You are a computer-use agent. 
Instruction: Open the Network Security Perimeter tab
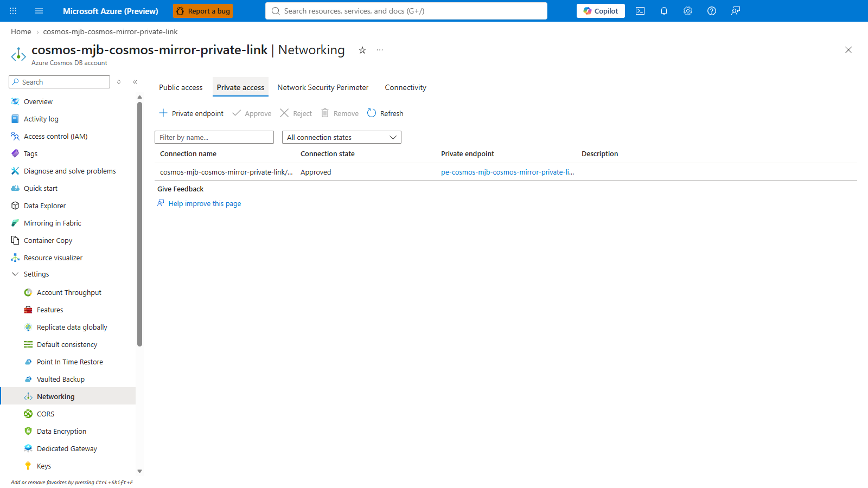pos(323,87)
